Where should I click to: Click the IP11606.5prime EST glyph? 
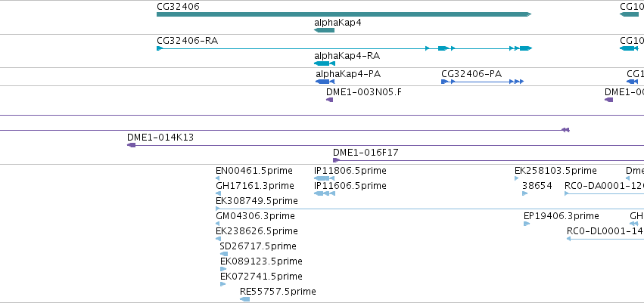pos(325,193)
